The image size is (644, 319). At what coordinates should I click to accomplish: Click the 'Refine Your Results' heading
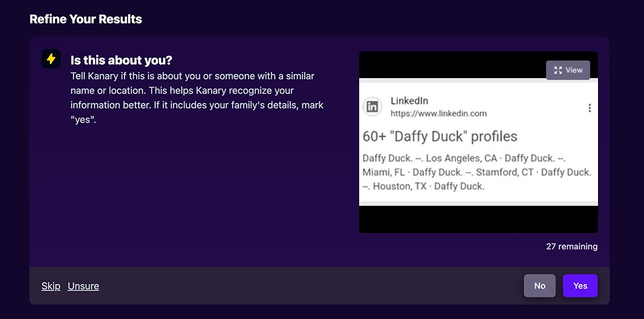pyautogui.click(x=86, y=19)
